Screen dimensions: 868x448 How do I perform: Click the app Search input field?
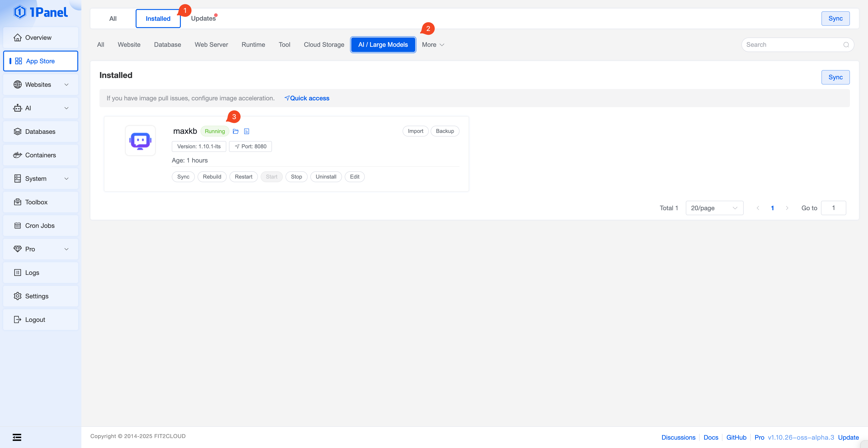797,45
